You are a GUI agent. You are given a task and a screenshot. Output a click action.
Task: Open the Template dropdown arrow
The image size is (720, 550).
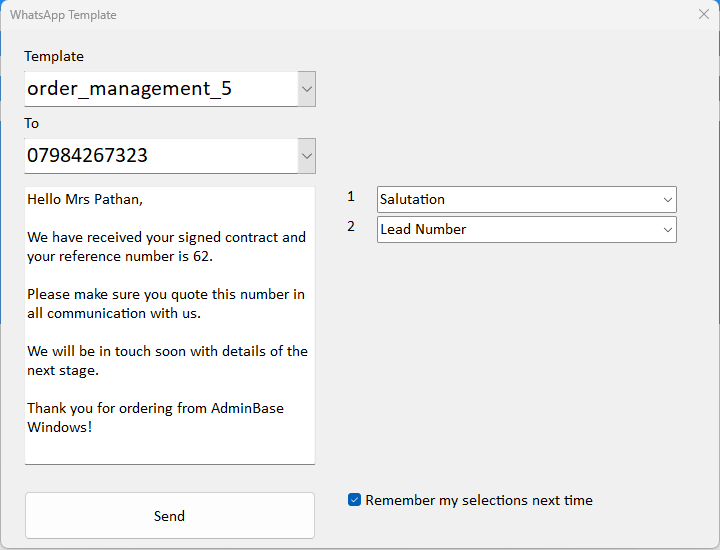pyautogui.click(x=307, y=89)
